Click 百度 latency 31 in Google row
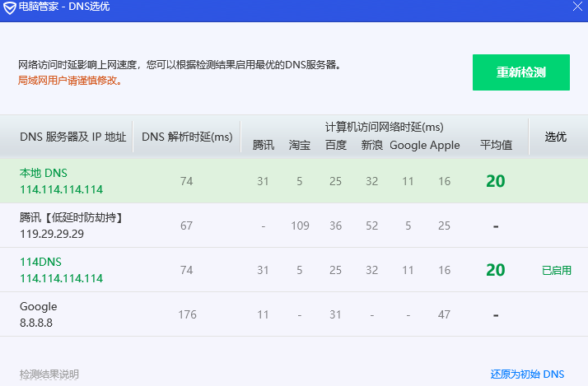This screenshot has height=386, width=588. tap(335, 314)
